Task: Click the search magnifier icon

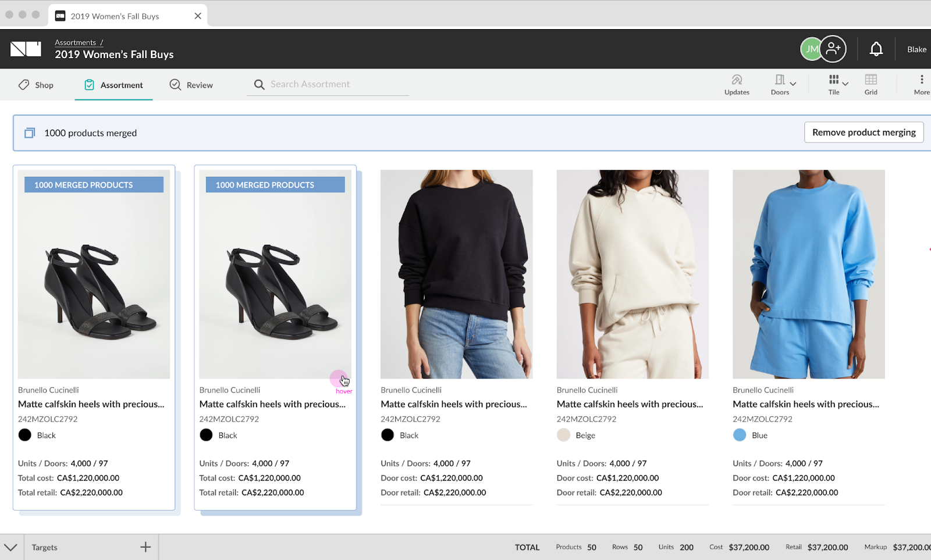Action: [x=260, y=85]
